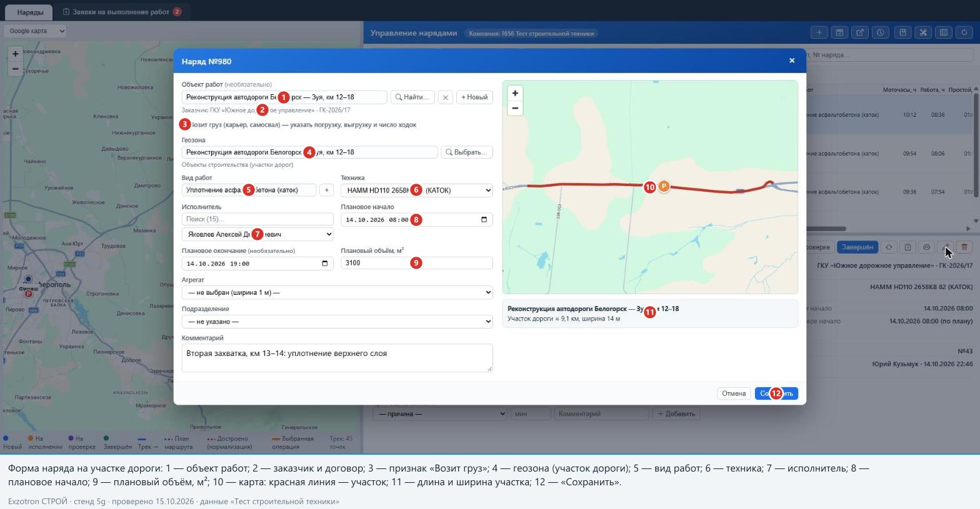
Task: Focus the Поиск (15) executor search field
Action: coord(257,219)
